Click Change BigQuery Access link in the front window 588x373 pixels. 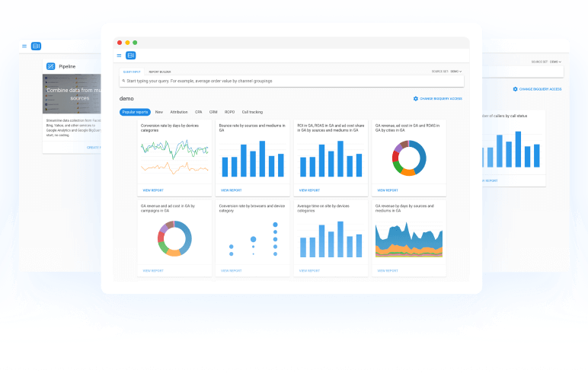click(x=441, y=99)
